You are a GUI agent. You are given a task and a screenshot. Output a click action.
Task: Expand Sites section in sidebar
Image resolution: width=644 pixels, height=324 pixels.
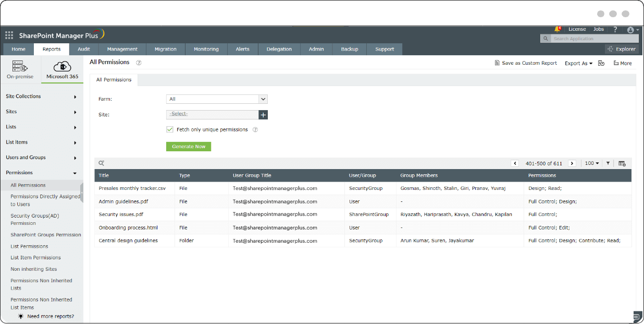(42, 112)
